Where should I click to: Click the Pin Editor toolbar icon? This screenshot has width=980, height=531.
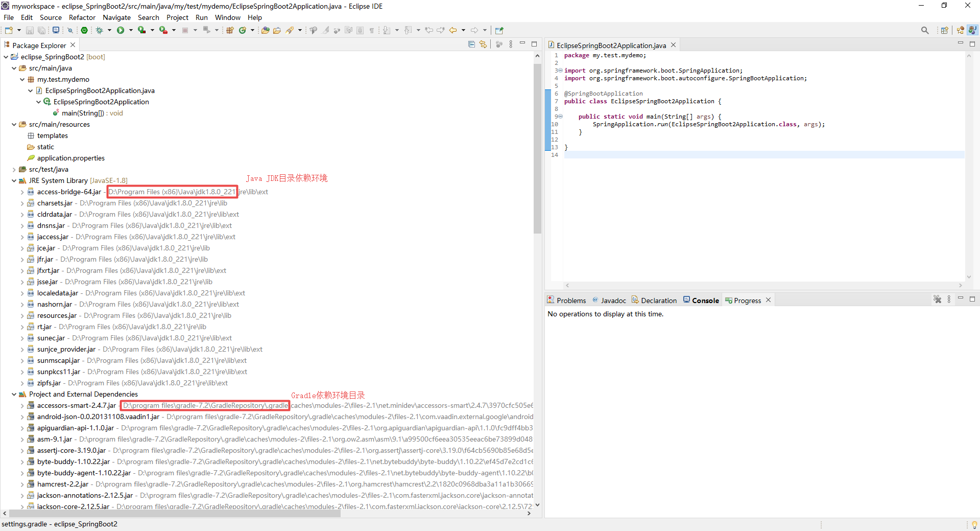[x=499, y=30]
